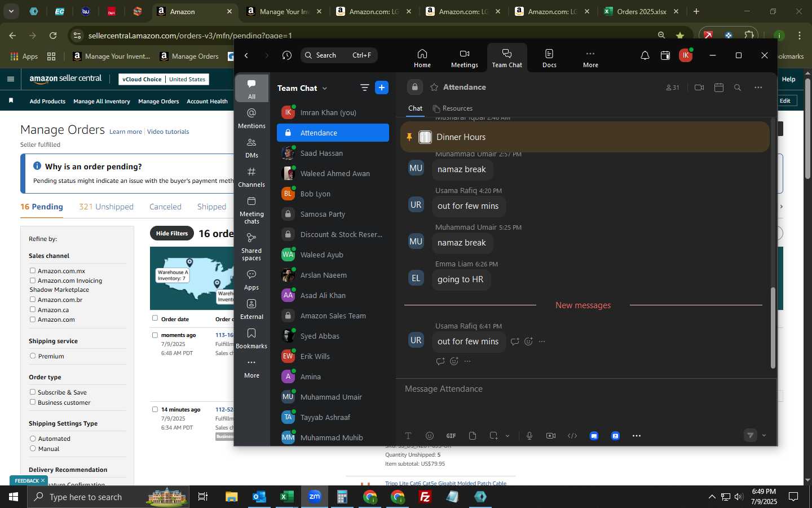Open Zoom notifications bell
The width and height of the screenshot is (812, 508).
645,55
